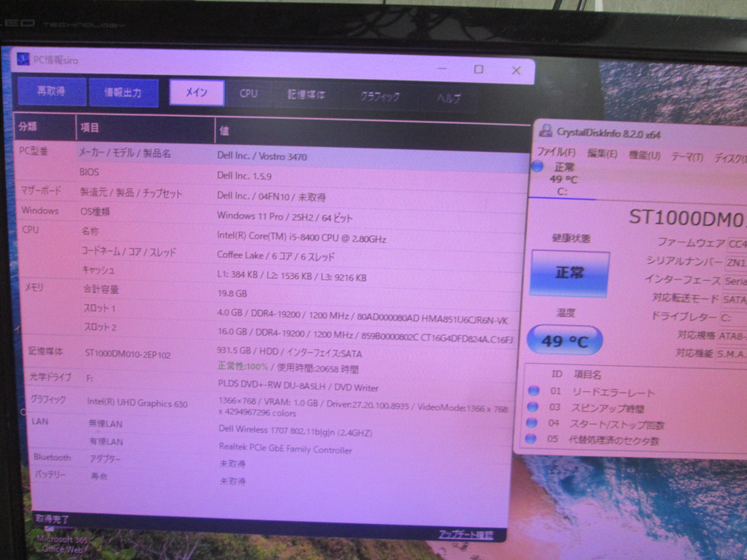
Task: Select the C: disk in CrystalDiskInfo disk selector
Action: (x=563, y=179)
